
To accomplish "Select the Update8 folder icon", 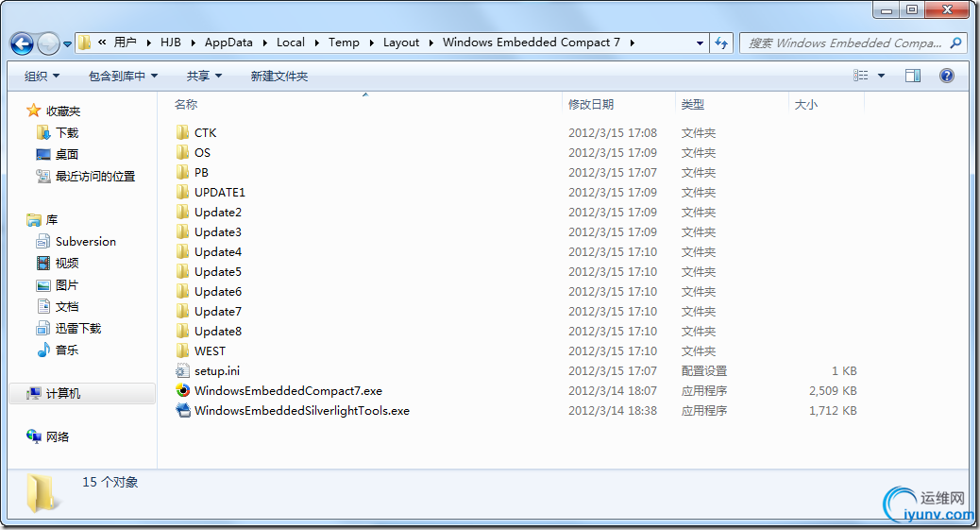I will (x=182, y=331).
